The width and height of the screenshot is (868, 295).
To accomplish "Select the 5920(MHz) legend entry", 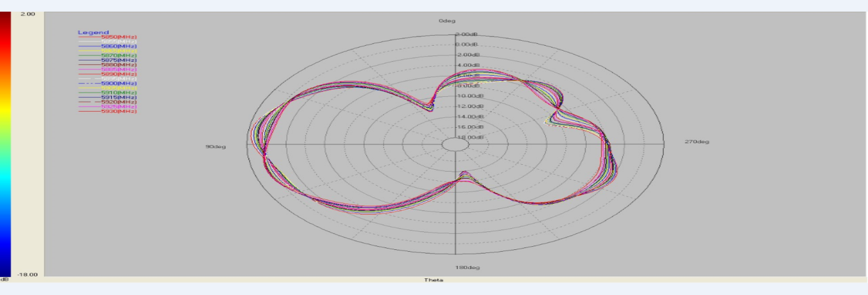I will [107, 102].
